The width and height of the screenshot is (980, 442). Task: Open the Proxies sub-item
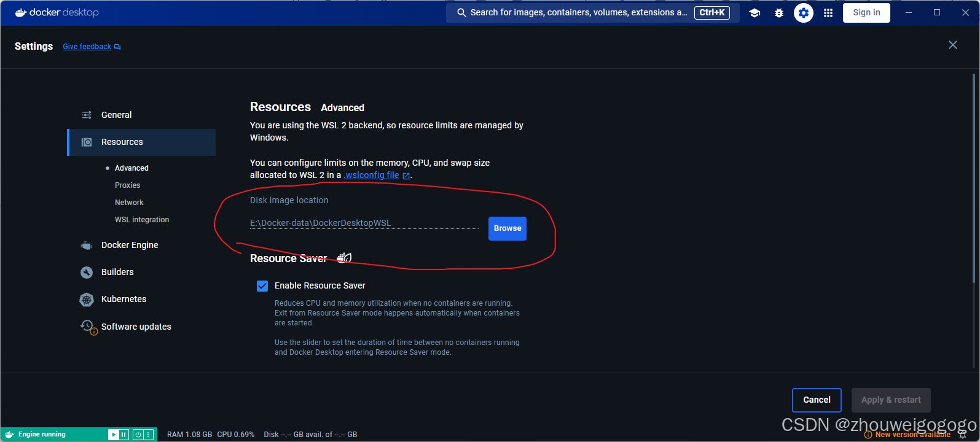click(x=127, y=185)
